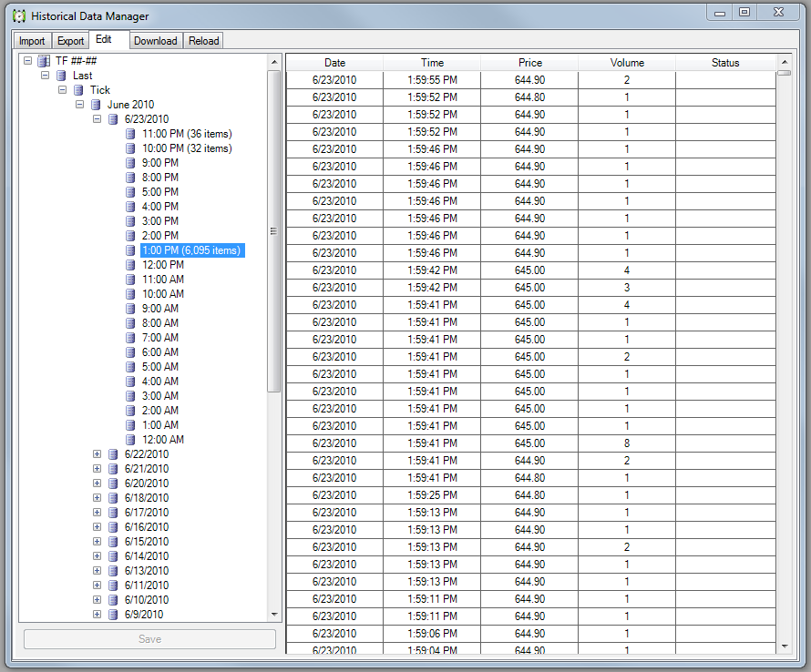Screen dimensions: 811x672
Task: Collapse the Last node
Action: coord(45,75)
